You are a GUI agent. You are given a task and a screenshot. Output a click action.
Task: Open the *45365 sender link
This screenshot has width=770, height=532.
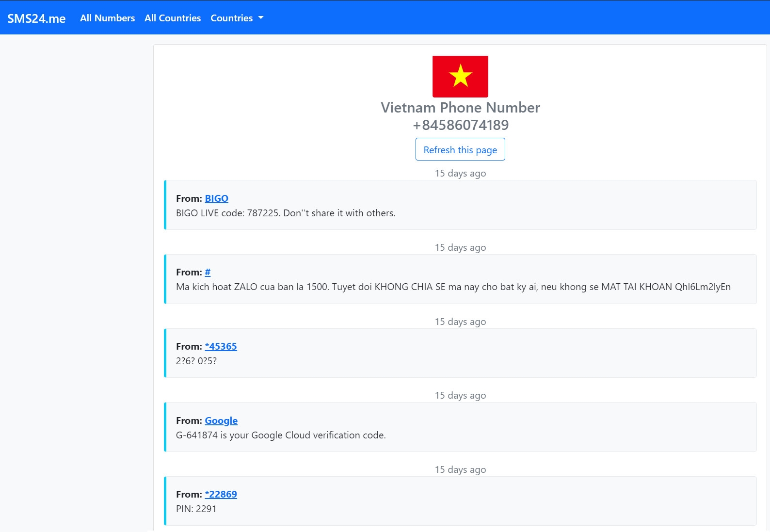221,346
